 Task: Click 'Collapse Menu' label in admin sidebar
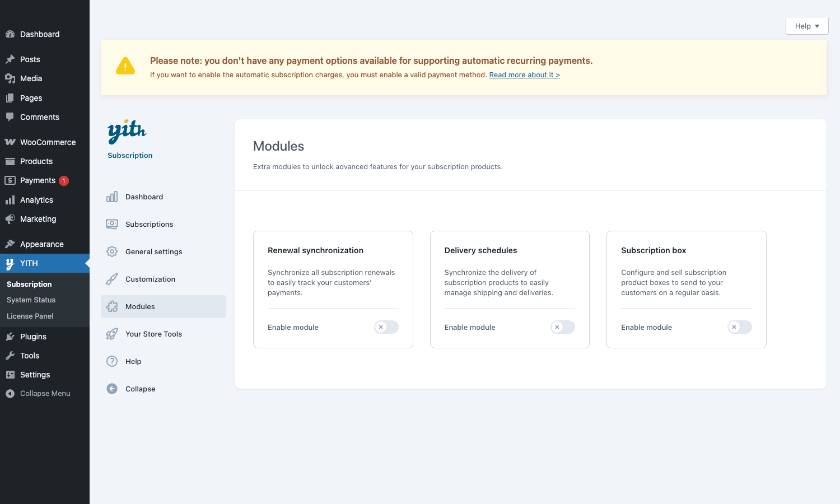[45, 394]
